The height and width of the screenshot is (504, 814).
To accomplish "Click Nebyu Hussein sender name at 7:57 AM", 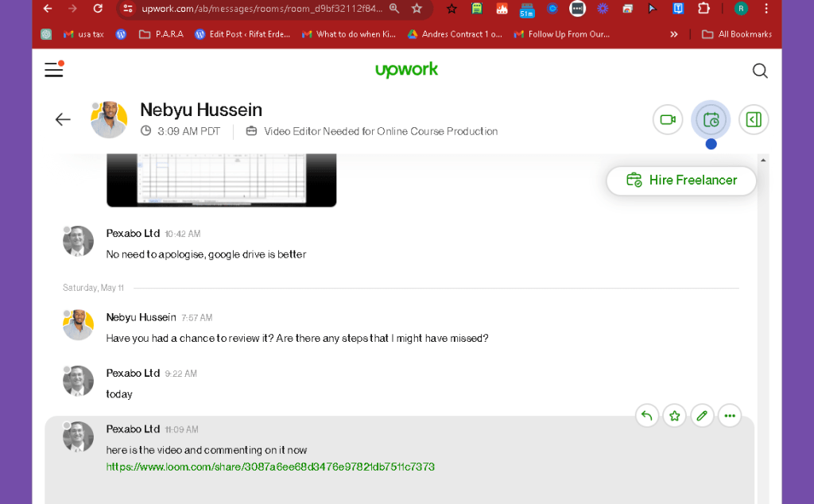I will [141, 317].
